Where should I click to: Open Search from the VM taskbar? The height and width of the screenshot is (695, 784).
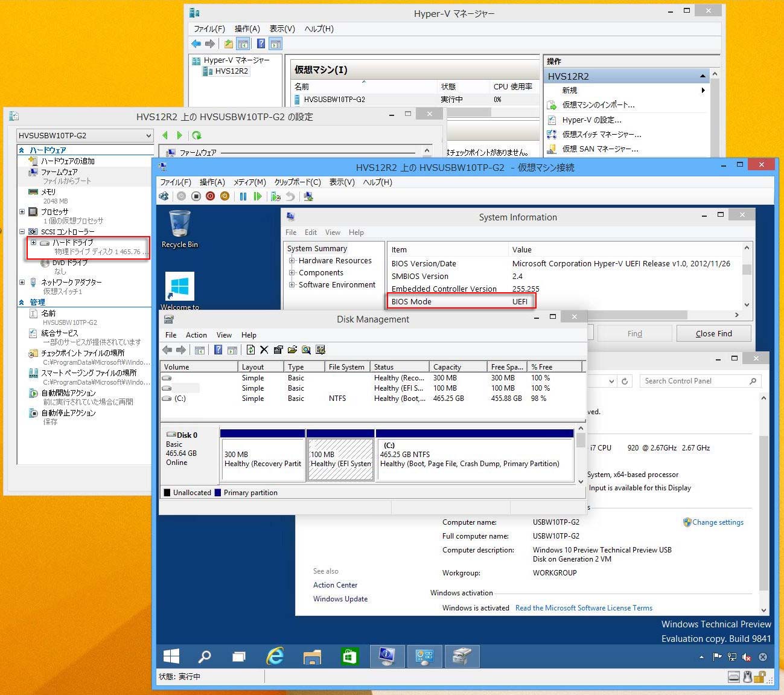click(x=205, y=656)
